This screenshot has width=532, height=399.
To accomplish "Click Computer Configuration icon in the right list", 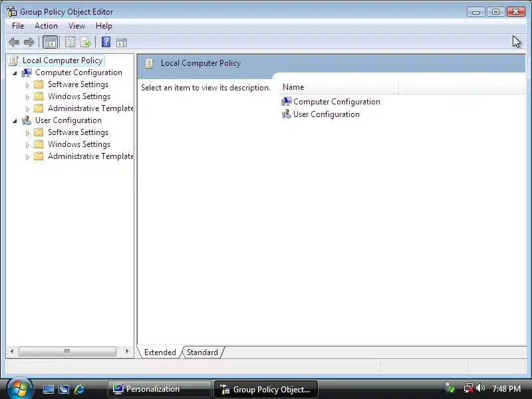I will coord(287,102).
